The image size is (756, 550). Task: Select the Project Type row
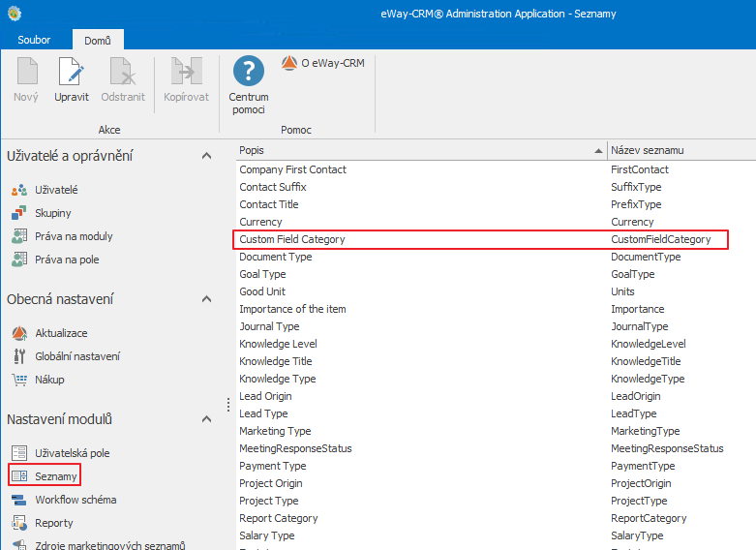pos(497,501)
